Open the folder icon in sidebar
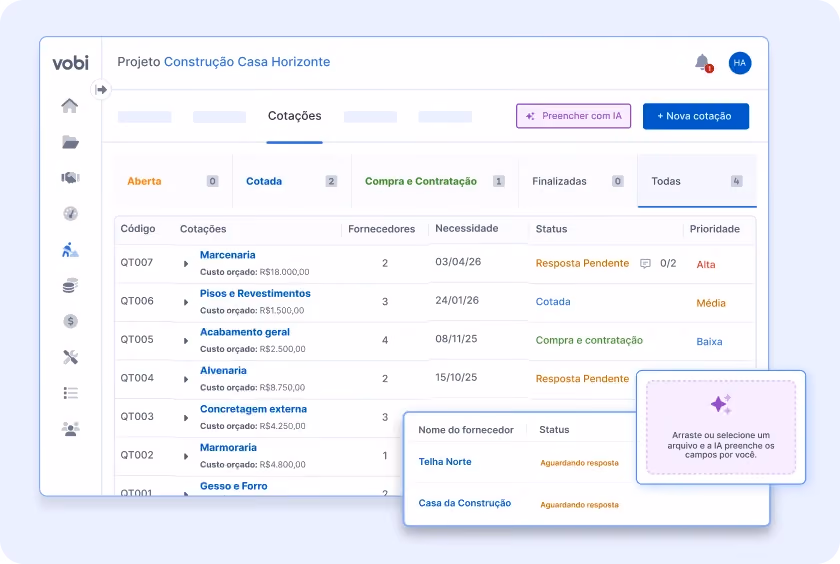Viewport: 840px width, 564px height. [70, 142]
